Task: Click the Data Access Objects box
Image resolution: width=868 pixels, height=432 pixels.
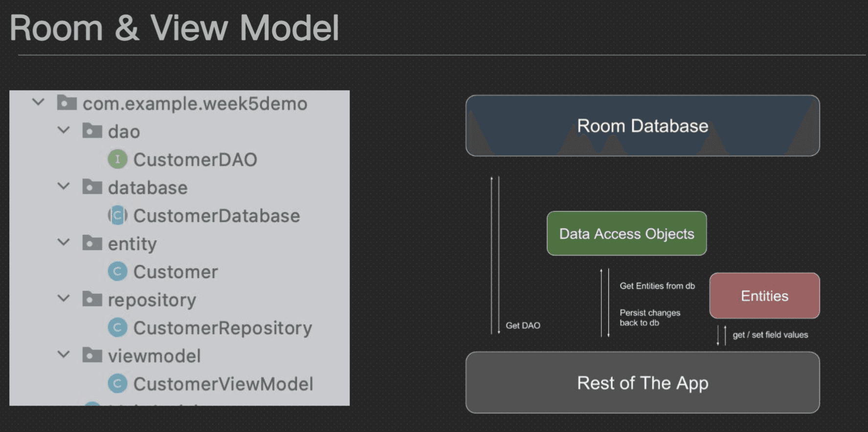Action: 626,233
